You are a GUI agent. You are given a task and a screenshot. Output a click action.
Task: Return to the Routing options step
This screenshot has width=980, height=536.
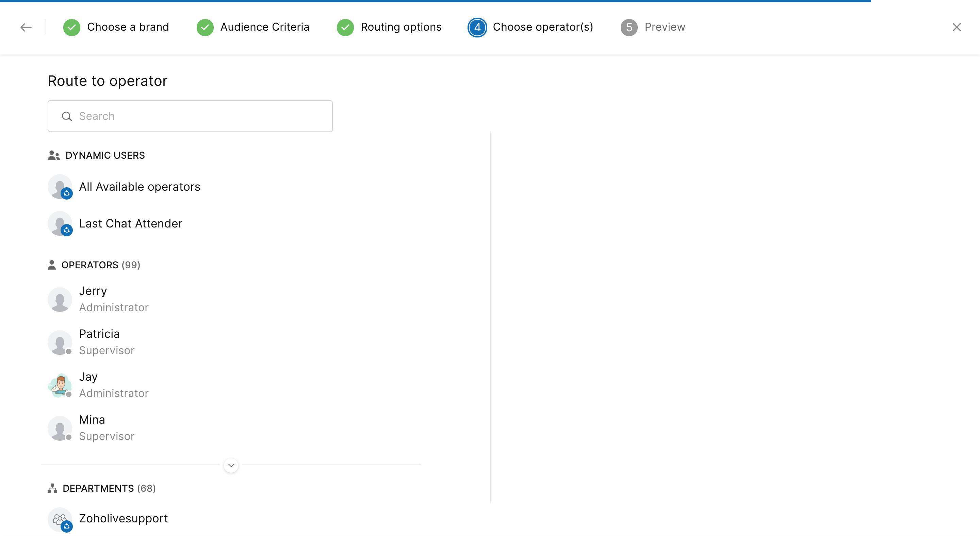click(x=401, y=27)
